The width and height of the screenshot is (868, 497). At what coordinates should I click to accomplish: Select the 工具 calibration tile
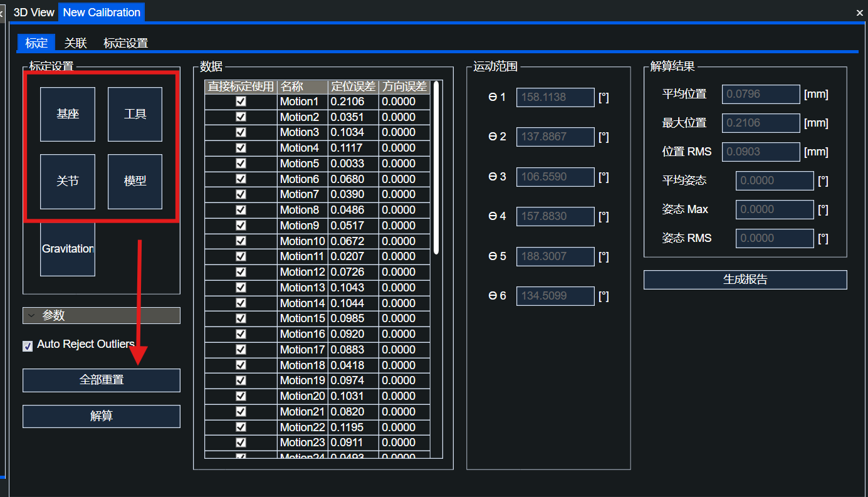point(135,114)
